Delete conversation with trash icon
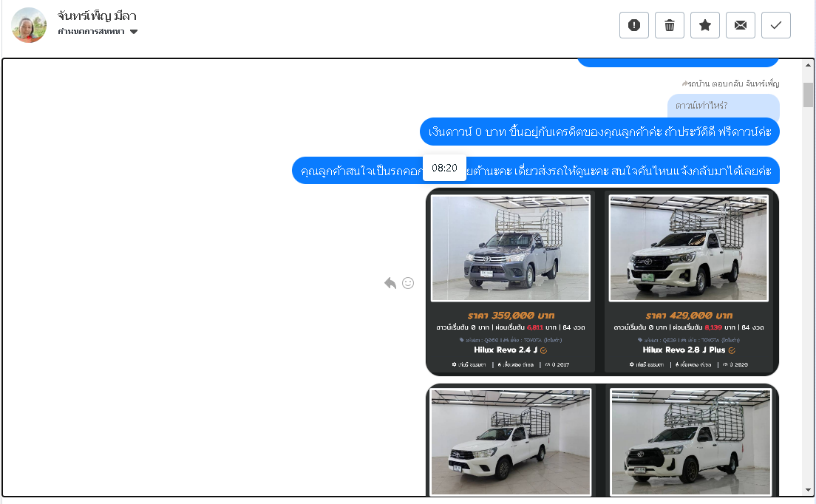The height and width of the screenshot is (504, 816). click(669, 25)
